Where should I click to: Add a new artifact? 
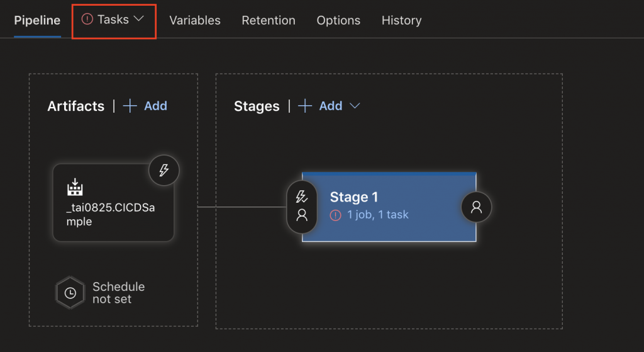pyautogui.click(x=155, y=106)
